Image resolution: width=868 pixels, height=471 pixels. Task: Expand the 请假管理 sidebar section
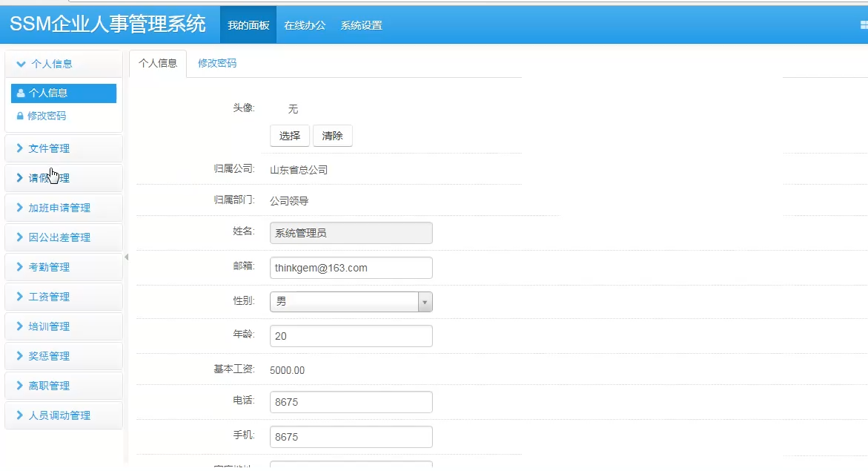pyautogui.click(x=64, y=178)
